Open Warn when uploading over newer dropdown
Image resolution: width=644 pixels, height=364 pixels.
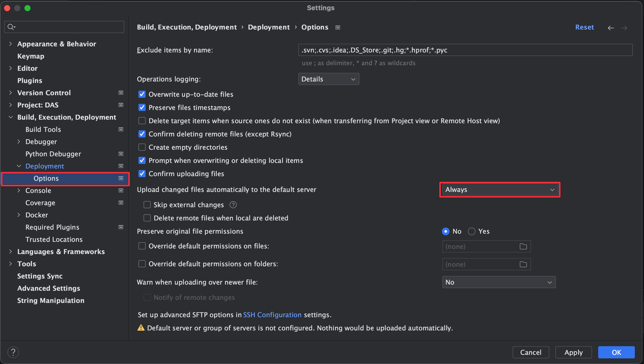coord(499,282)
